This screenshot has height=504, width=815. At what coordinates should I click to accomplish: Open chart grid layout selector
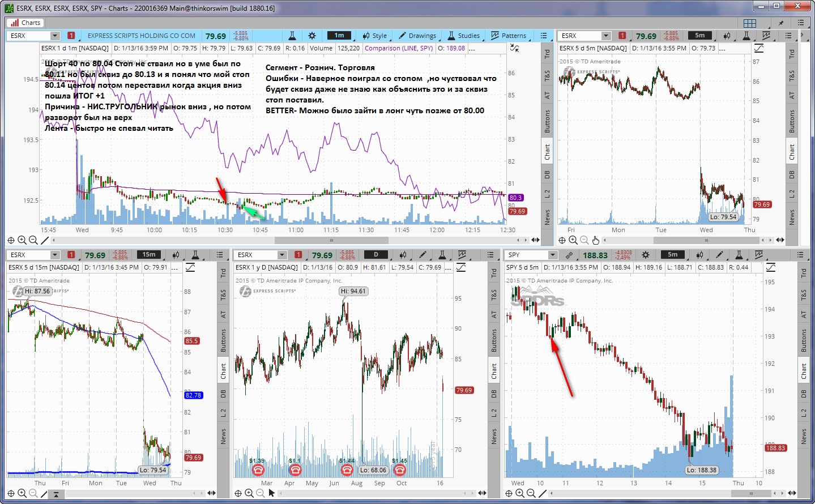pos(750,23)
